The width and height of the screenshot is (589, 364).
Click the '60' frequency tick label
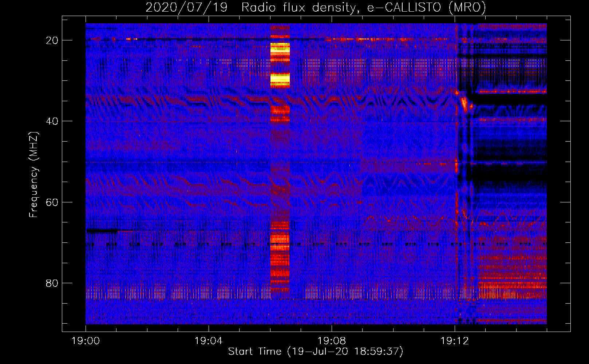52,202
